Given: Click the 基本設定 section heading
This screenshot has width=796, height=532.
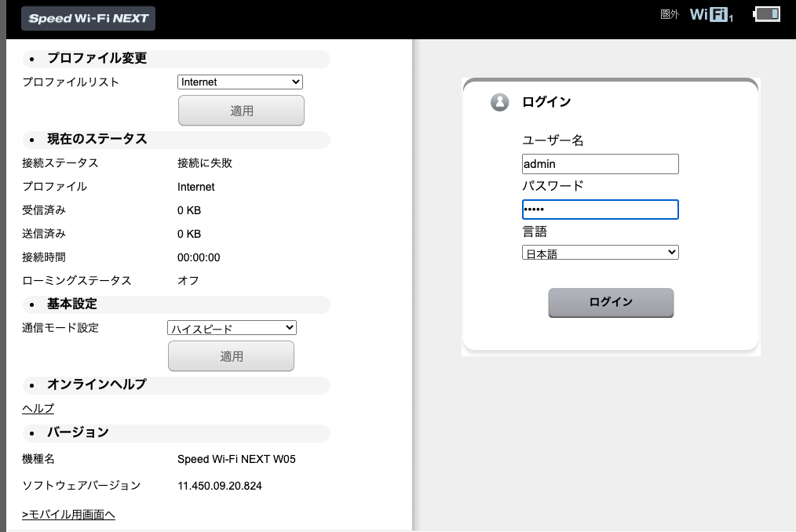Looking at the screenshot, I should (x=72, y=304).
